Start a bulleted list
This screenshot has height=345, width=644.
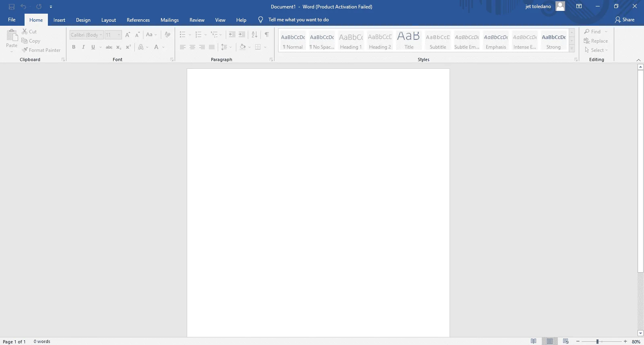pyautogui.click(x=182, y=35)
